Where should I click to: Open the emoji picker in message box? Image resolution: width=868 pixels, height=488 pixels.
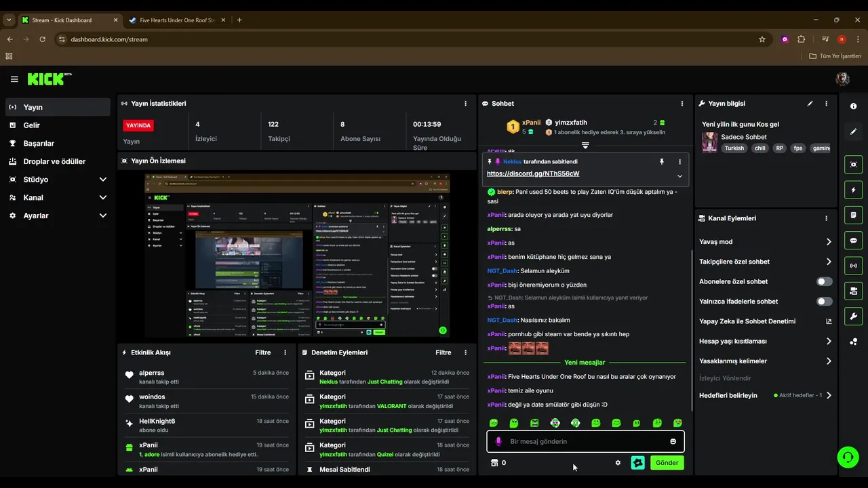[673, 441]
